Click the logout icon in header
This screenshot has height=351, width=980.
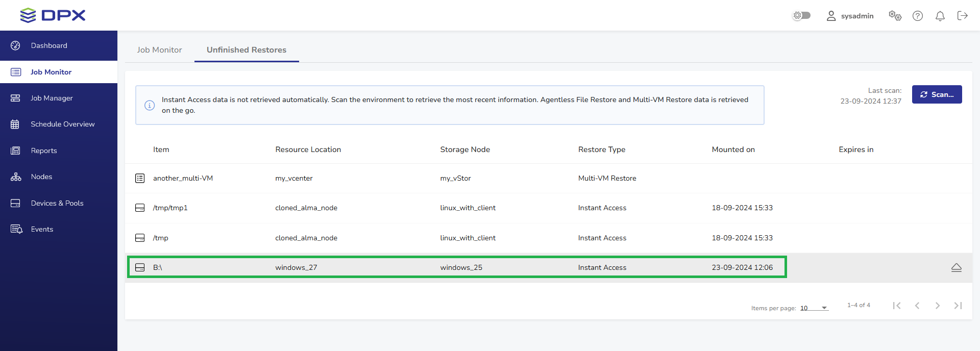(962, 16)
